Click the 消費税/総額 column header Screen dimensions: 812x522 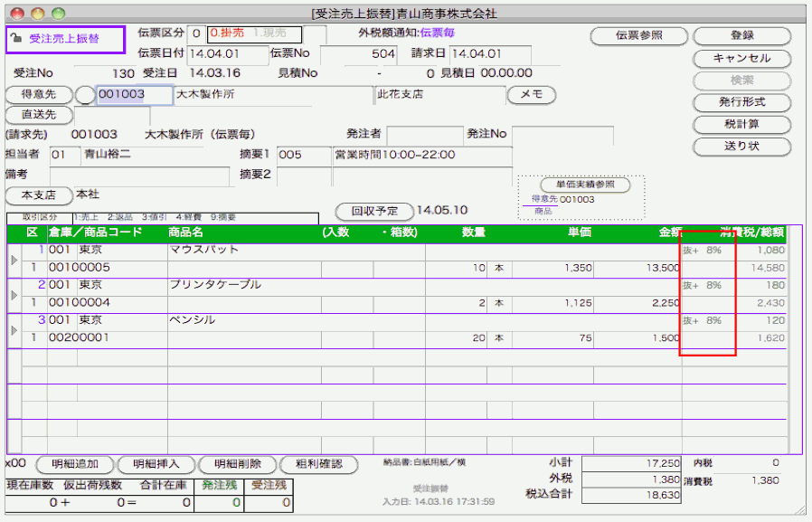point(752,233)
